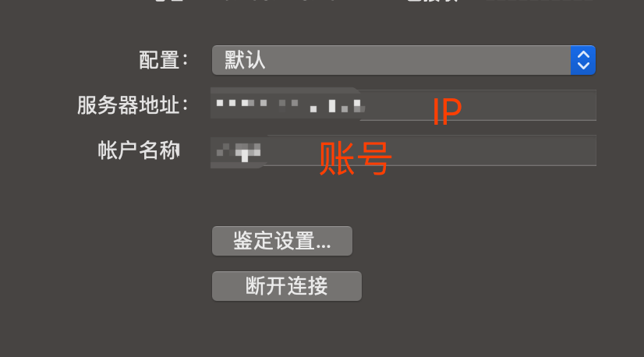The width and height of the screenshot is (644, 357).
Task: Click the blue chevron stepper on the configuration menu
Action: pyautogui.click(x=583, y=60)
